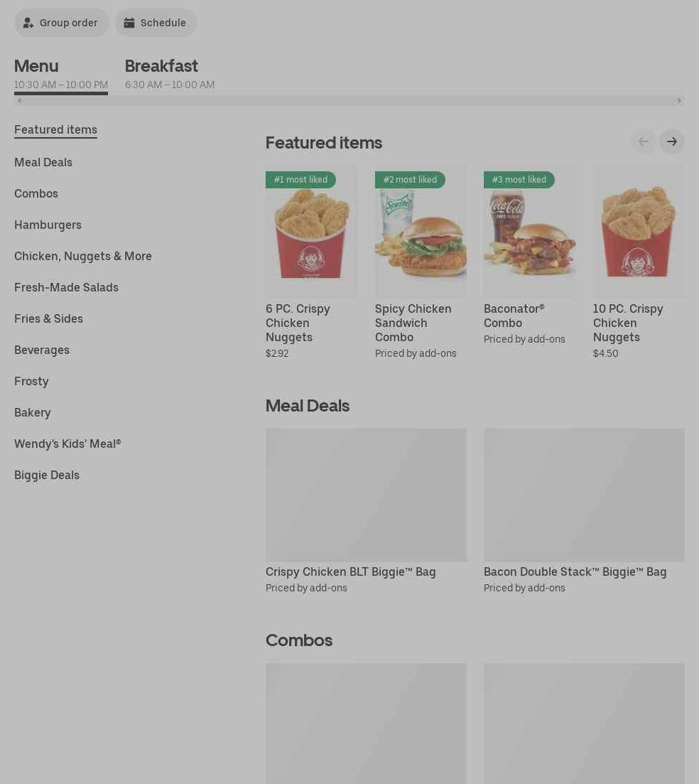Select the Frosty category in the sidebar
Viewport: 699px width, 784px height.
(31, 381)
